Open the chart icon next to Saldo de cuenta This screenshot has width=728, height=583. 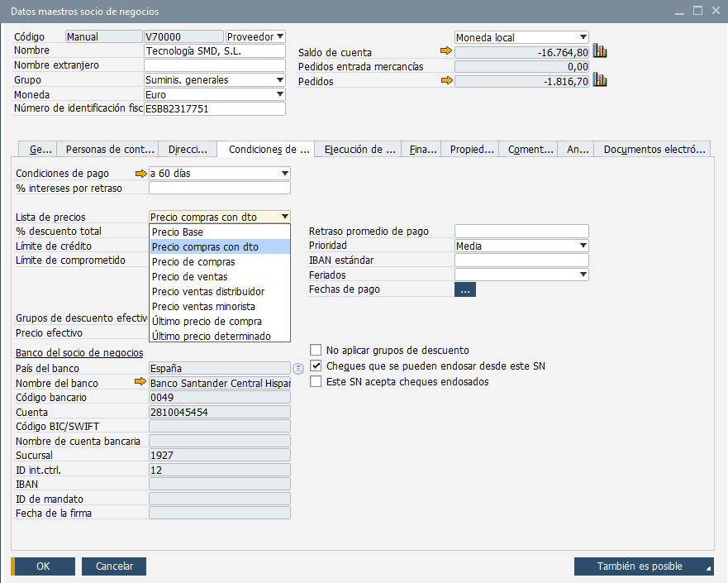click(601, 52)
